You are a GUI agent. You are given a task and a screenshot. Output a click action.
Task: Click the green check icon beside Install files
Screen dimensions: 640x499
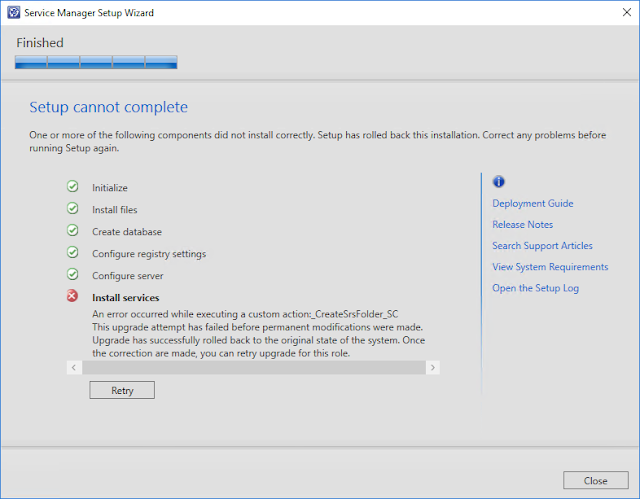(73, 208)
